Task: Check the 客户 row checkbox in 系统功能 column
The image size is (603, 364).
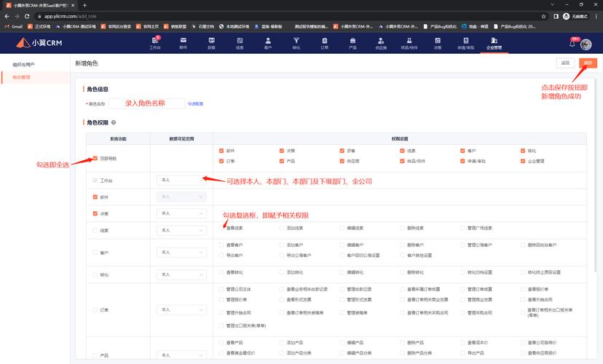Action: (x=95, y=253)
